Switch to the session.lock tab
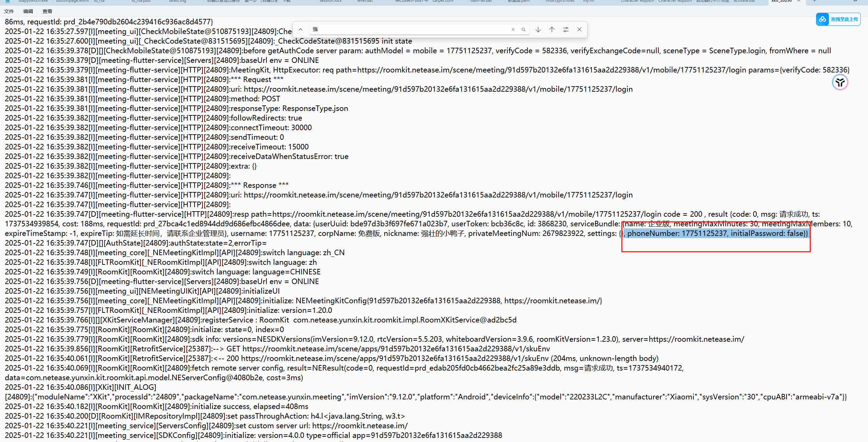 [330, 1]
